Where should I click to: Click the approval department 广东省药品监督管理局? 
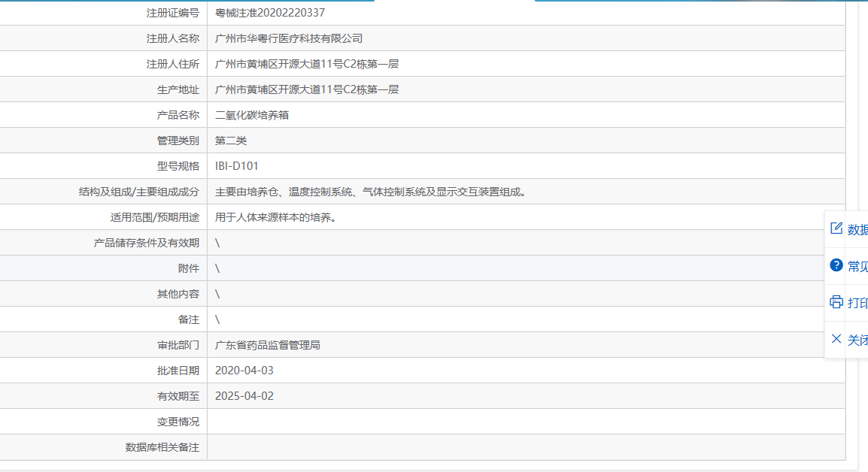268,345
